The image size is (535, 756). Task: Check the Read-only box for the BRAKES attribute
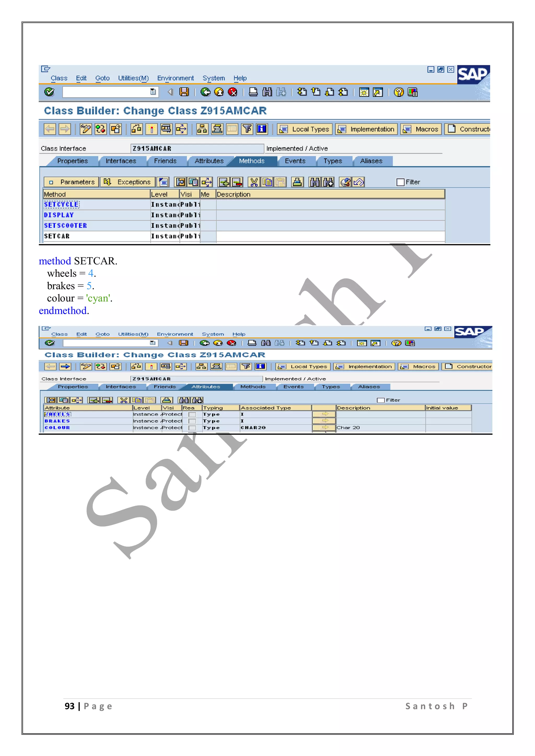(192, 421)
